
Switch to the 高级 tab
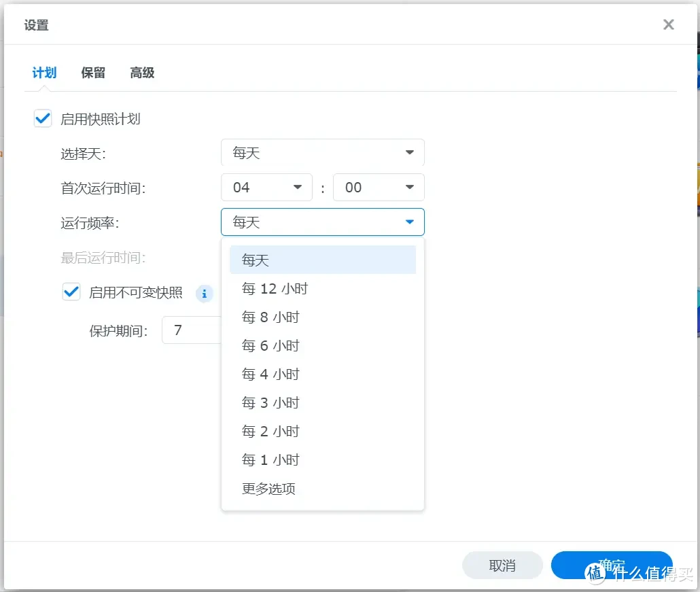coord(141,73)
